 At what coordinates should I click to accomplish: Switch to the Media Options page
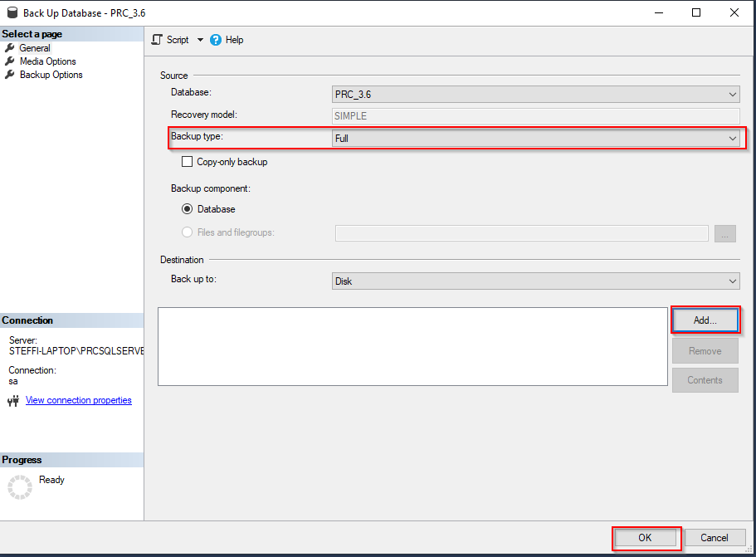[x=47, y=61]
